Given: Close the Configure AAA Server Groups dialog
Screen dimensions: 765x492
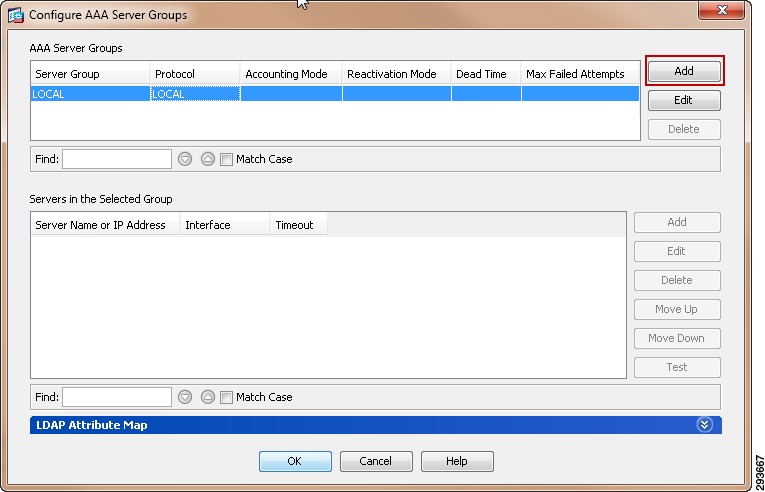Looking at the screenshot, I should 723,10.
